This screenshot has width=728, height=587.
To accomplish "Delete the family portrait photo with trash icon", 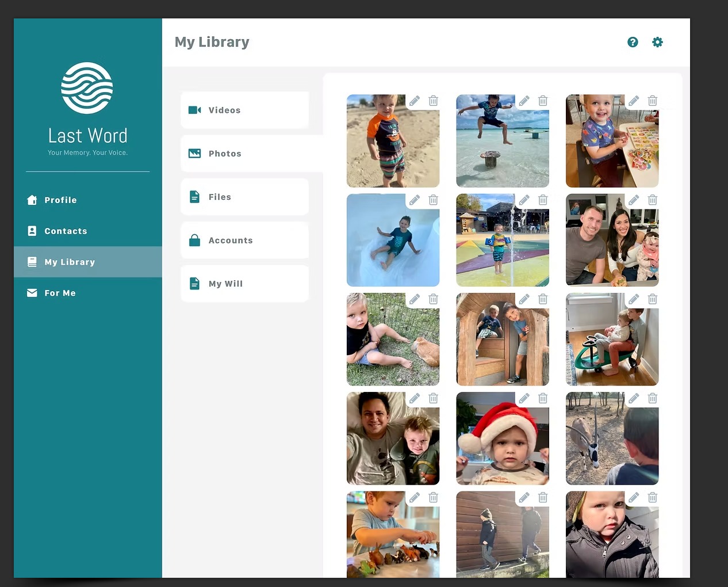I will click(x=653, y=200).
